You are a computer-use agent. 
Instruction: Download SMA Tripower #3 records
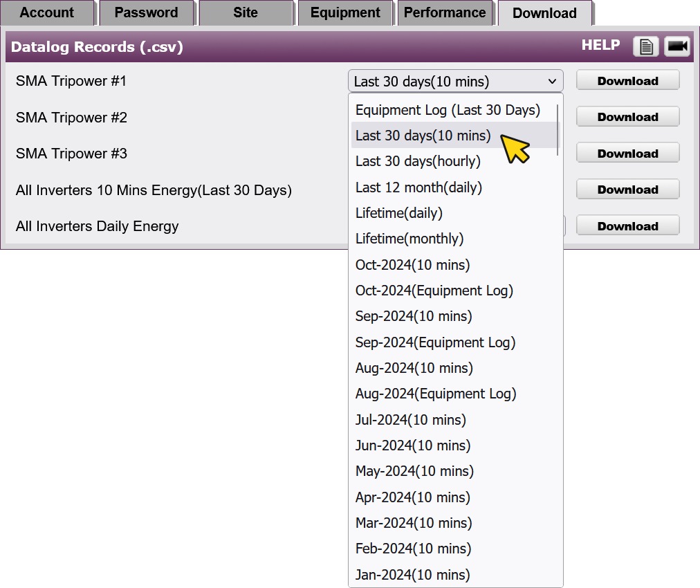coord(627,154)
